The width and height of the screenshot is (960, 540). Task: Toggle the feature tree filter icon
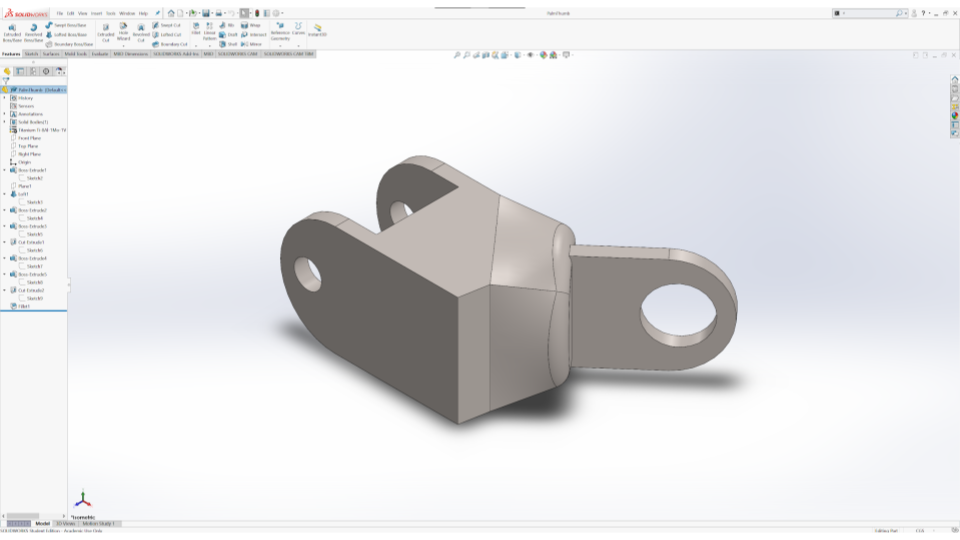[6, 80]
